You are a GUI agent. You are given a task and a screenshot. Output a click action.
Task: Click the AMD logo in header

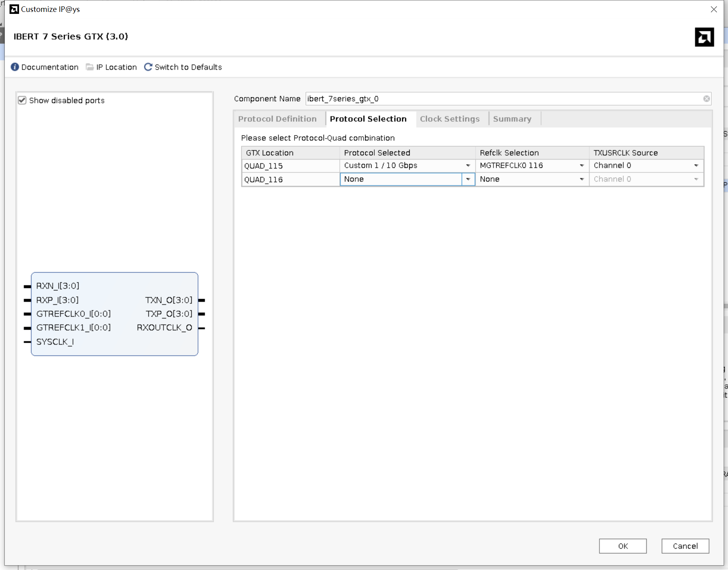704,37
